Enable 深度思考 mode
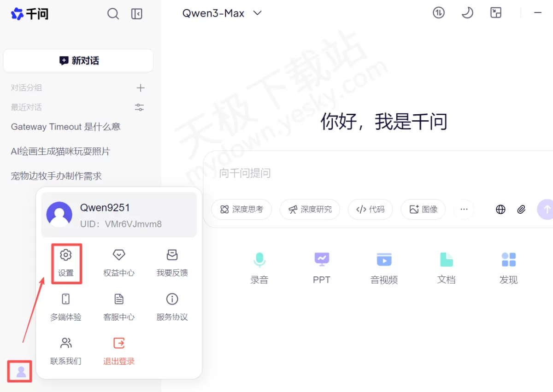This screenshot has height=392, width=553. [x=241, y=210]
